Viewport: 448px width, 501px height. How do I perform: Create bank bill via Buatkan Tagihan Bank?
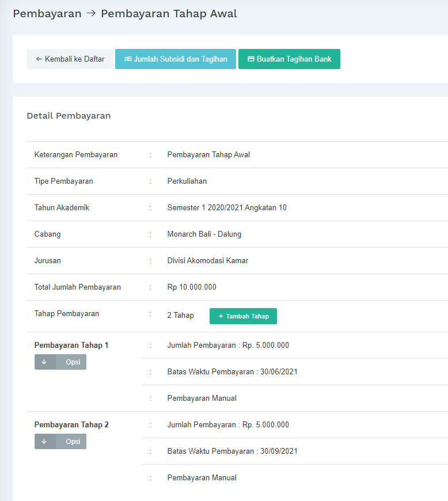click(x=289, y=59)
